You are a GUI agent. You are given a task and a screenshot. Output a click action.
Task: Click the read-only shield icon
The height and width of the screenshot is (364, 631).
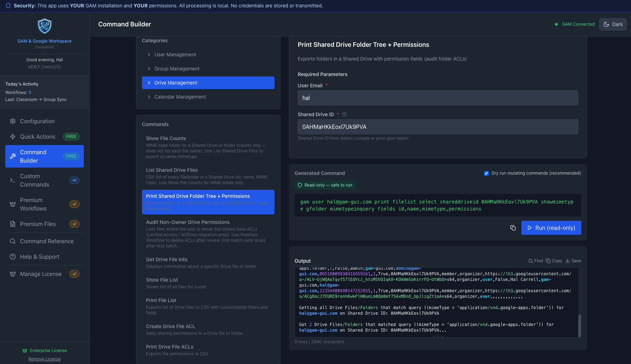300,185
